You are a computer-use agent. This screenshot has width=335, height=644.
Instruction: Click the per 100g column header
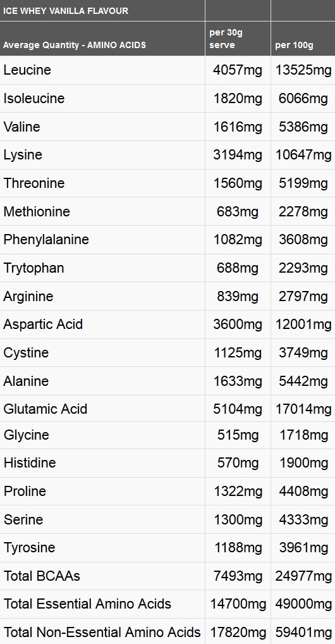294,45
